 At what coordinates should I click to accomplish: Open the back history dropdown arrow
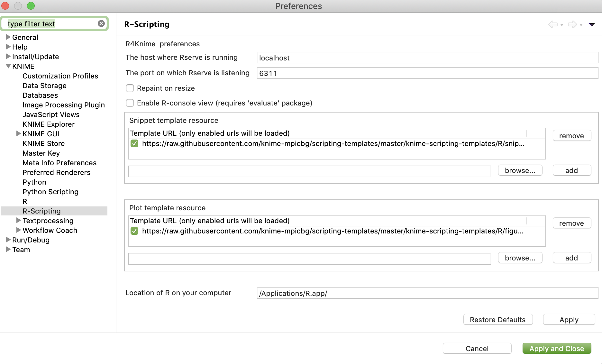[562, 25]
